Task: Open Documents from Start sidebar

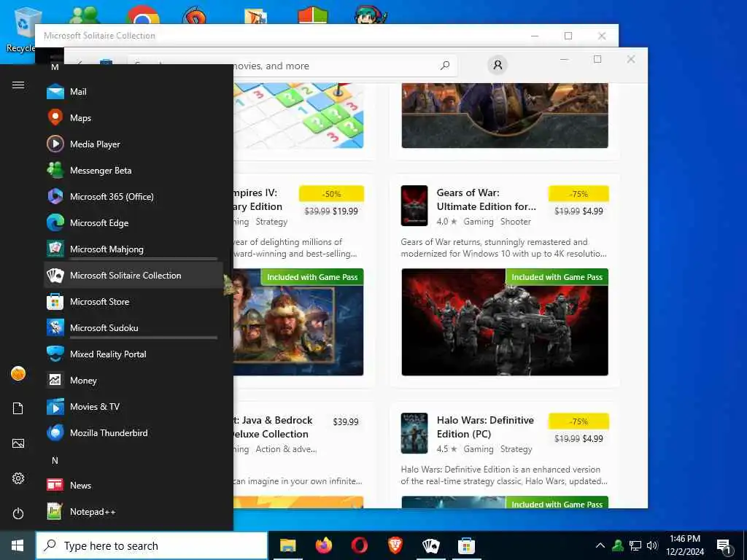Action: coord(18,408)
